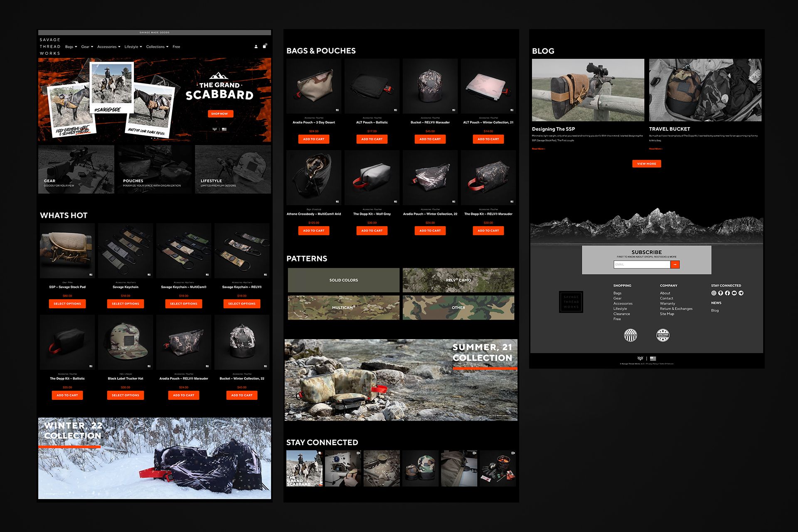
Task: Open the Grand Scabbard Stay Connected thumbnail
Action: [304, 468]
